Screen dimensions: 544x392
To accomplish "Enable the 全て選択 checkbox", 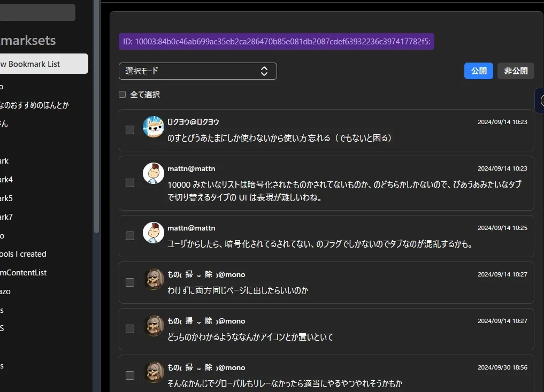I will (x=122, y=94).
